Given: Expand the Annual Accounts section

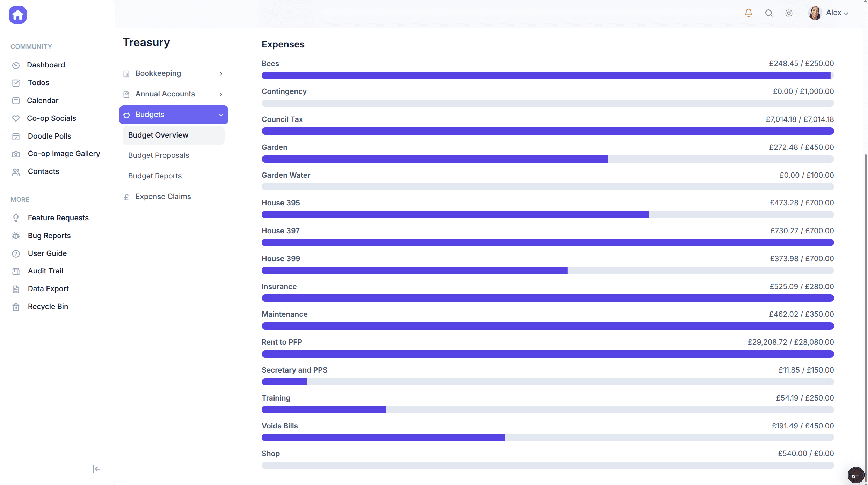Looking at the screenshot, I should pyautogui.click(x=174, y=94).
